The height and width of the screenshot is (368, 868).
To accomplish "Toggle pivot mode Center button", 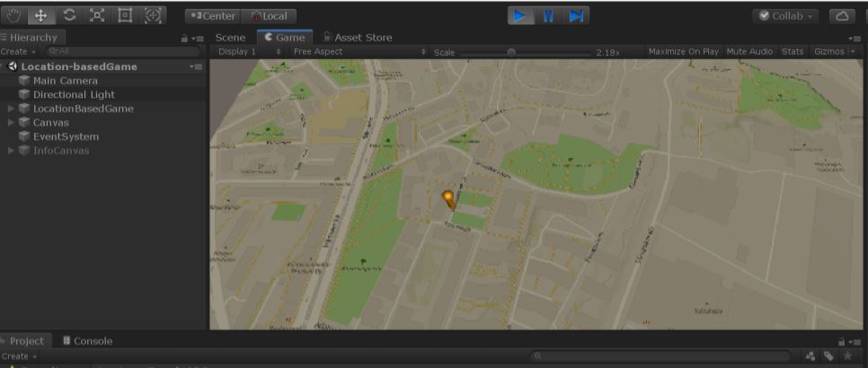I will tap(213, 16).
